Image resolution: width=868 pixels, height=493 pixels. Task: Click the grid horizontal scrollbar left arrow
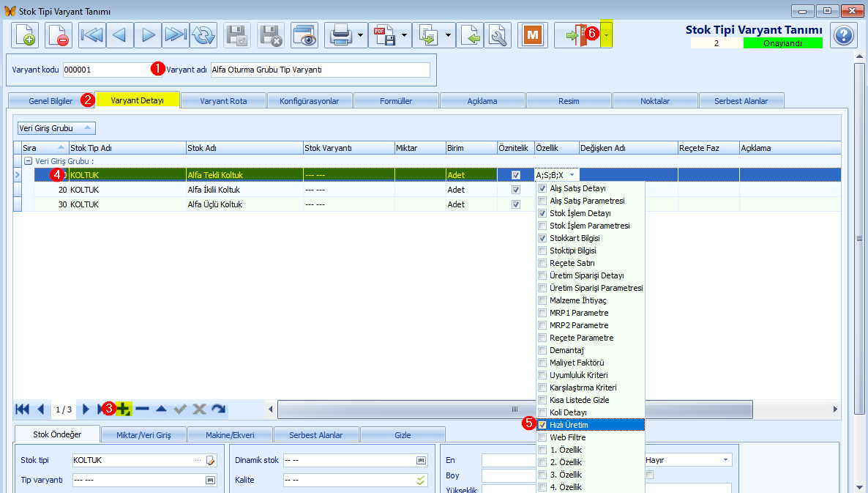coord(271,409)
